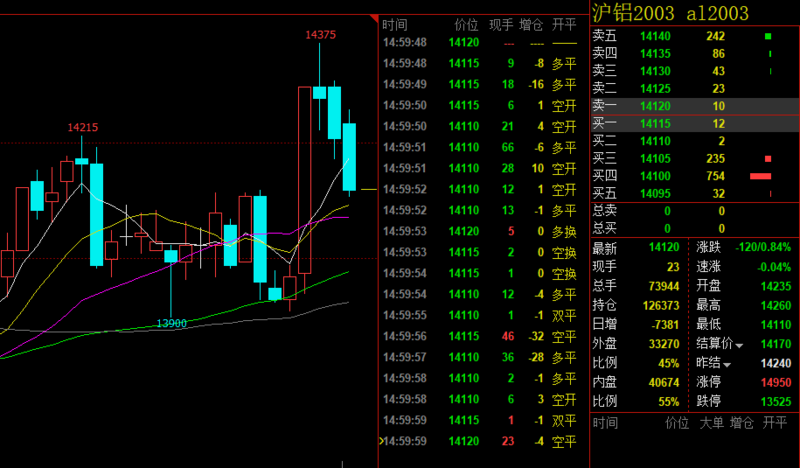Image resolution: width=800 pixels, height=468 pixels.
Task: Click the 14375 high label on the chart
Action: coord(320,35)
